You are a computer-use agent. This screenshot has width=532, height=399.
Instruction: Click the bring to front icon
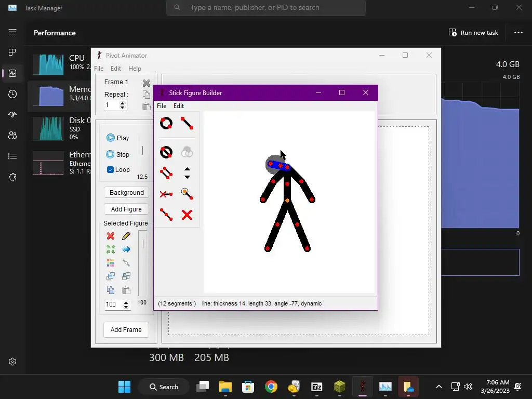coord(111,276)
